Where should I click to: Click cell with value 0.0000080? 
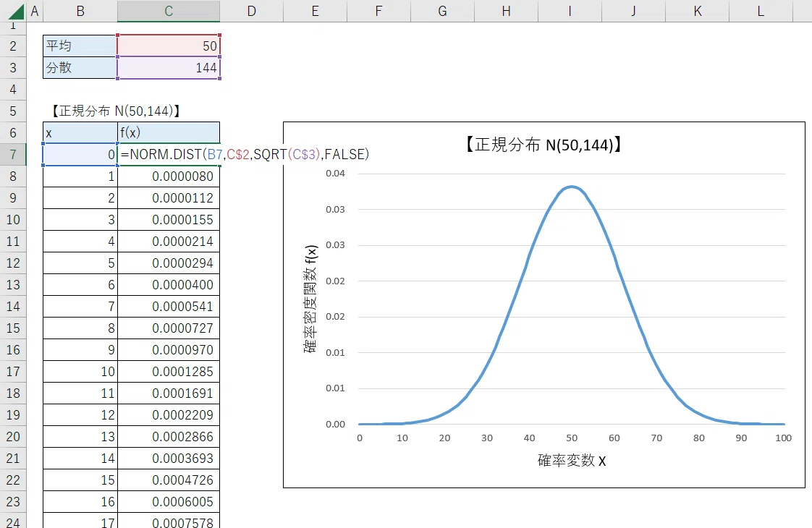click(x=169, y=176)
